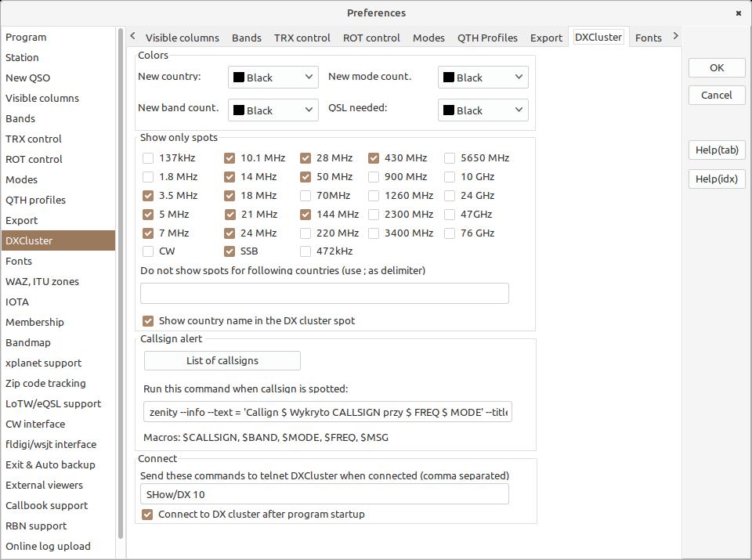Click the callsign spotted command field

[x=327, y=412]
